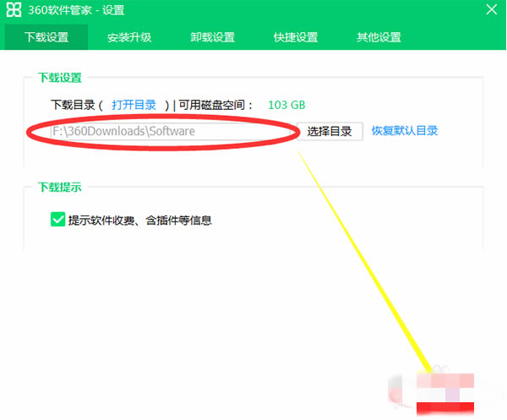Click the download path input field
This screenshot has height=420, width=507.
(x=171, y=131)
